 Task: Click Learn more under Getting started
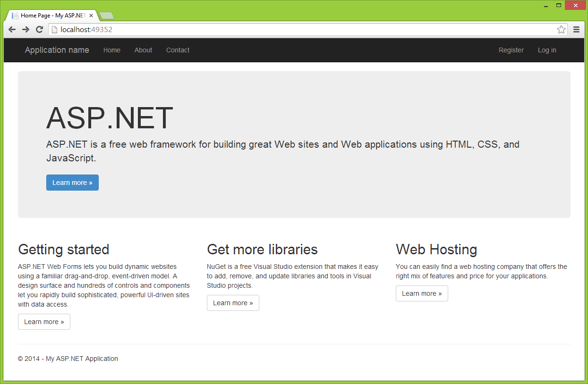[x=44, y=322]
